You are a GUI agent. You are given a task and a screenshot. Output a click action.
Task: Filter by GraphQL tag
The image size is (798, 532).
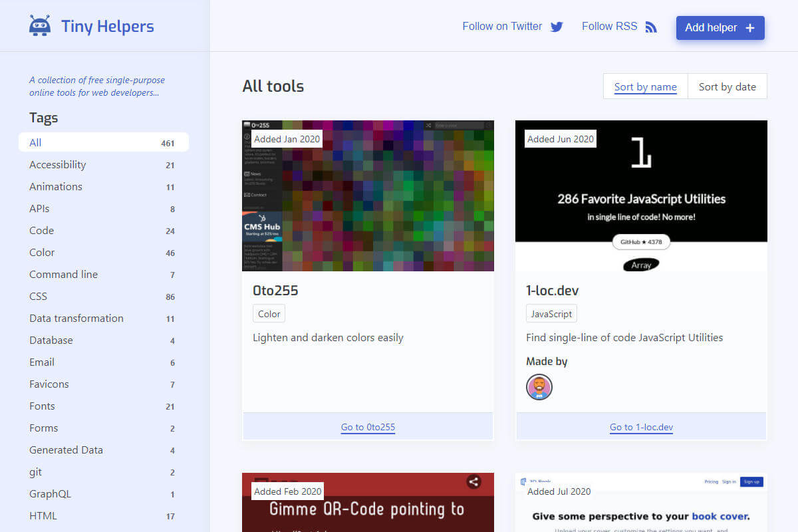(104, 494)
